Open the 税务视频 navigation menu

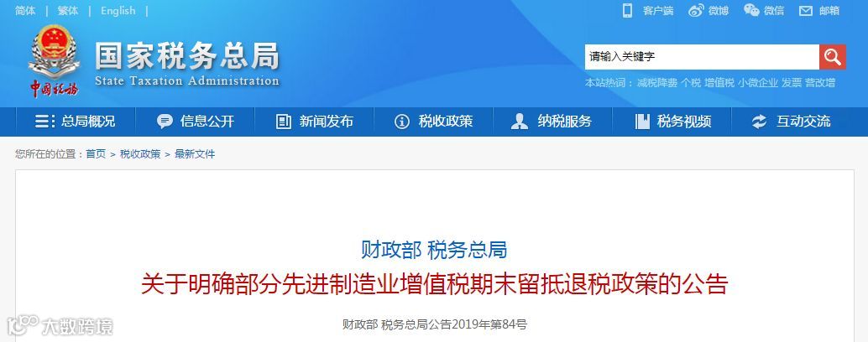(x=672, y=122)
